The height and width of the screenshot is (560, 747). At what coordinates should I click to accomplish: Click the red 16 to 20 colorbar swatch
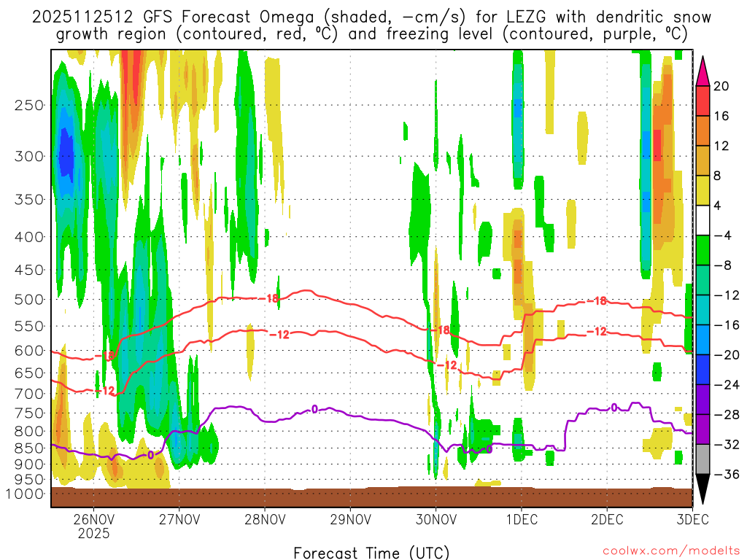click(x=703, y=101)
